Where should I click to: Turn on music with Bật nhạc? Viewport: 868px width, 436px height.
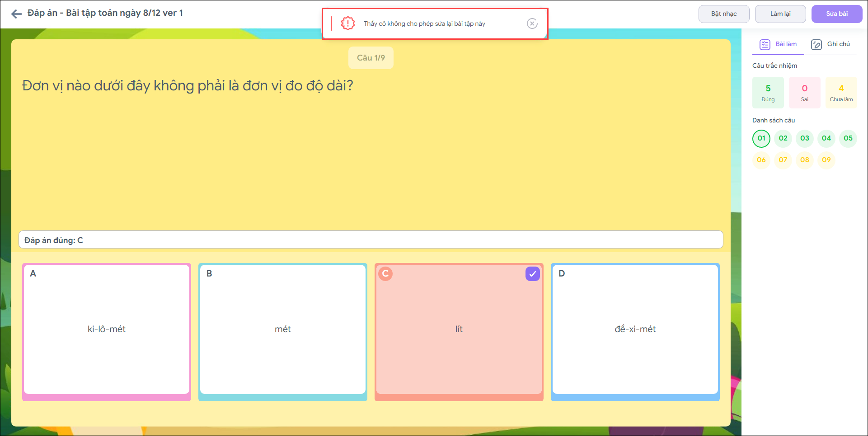(x=724, y=14)
